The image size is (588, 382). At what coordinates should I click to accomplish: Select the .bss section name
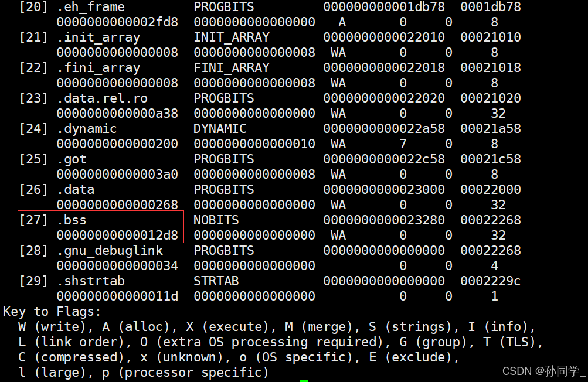[72, 220]
